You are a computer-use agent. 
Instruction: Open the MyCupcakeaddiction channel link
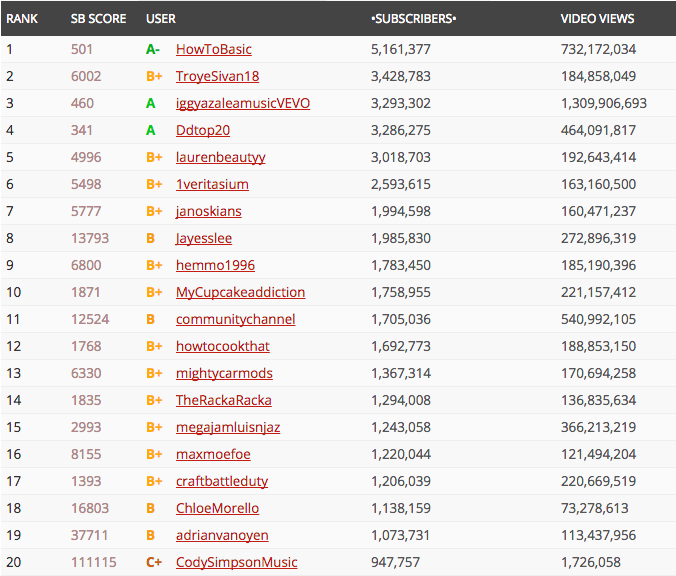point(240,292)
